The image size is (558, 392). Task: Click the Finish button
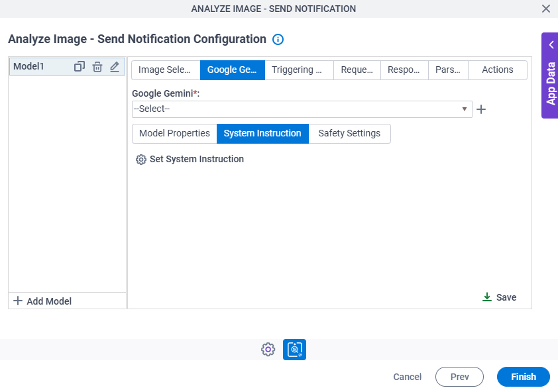(523, 377)
